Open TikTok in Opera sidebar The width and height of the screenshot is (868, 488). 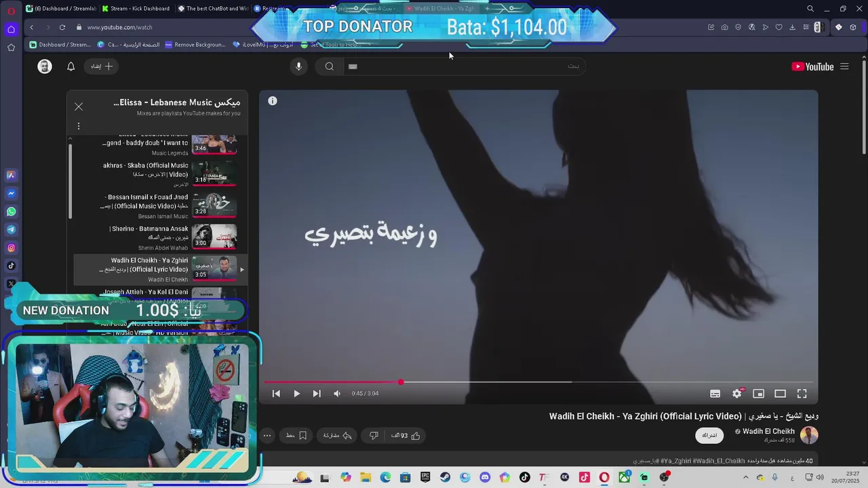[11, 266]
